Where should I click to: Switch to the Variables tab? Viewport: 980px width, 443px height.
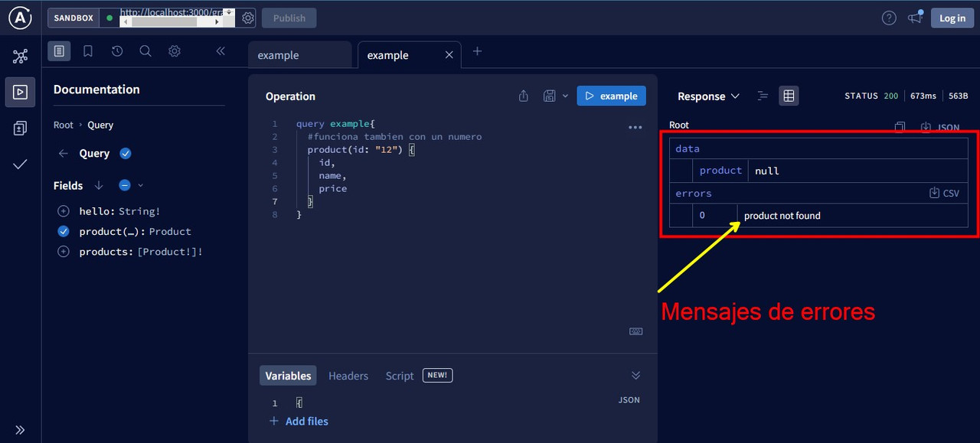(x=288, y=376)
